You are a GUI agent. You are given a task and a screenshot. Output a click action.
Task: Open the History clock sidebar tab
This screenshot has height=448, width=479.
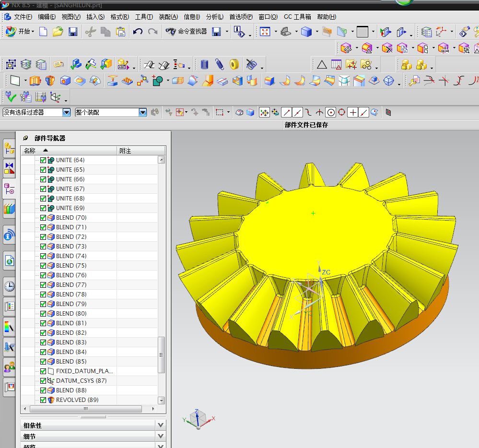pyautogui.click(x=10, y=286)
